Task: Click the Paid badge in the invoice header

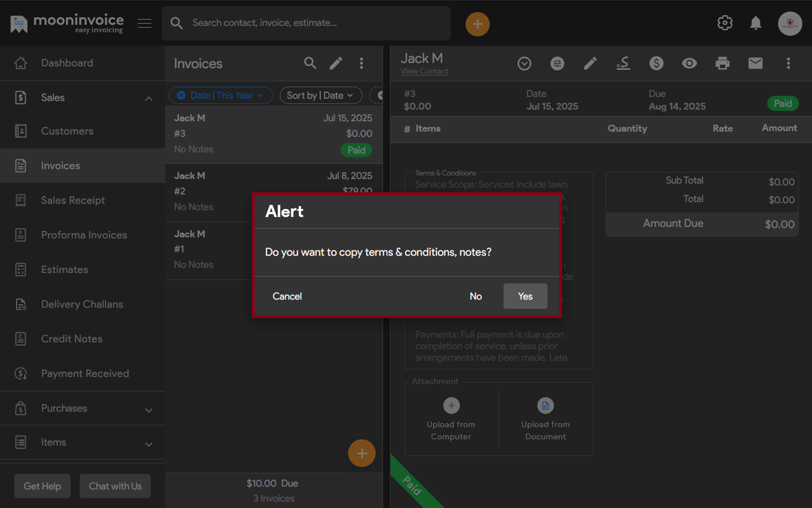Action: tap(783, 103)
